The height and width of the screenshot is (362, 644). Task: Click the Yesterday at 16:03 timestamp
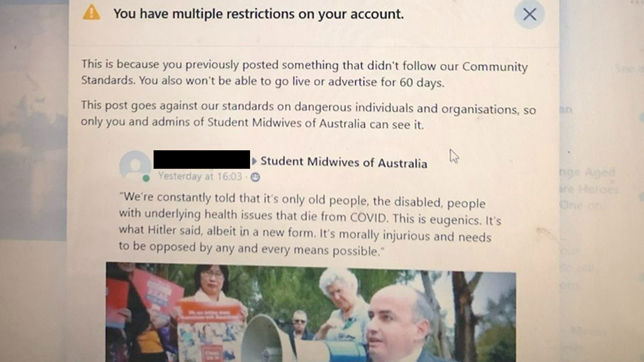[x=200, y=176]
